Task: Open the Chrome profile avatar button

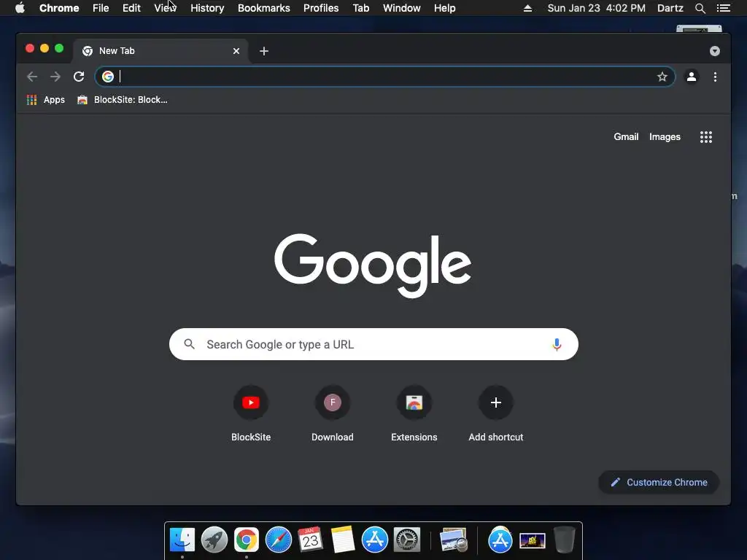Action: tap(692, 77)
